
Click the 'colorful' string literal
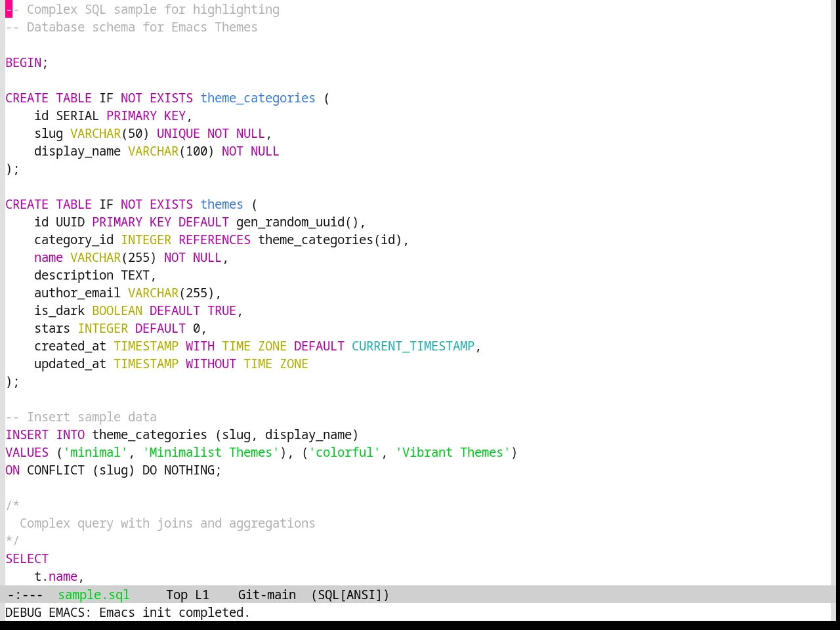(345, 452)
